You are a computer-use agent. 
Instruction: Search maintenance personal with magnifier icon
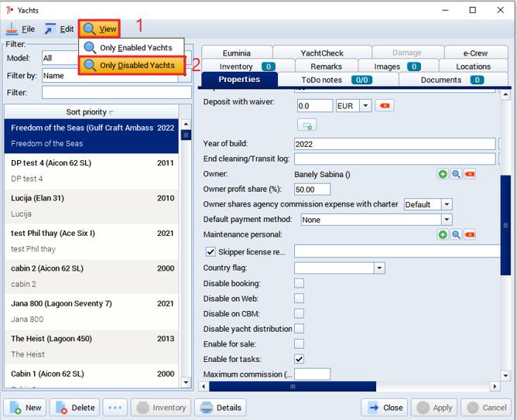pyautogui.click(x=456, y=234)
